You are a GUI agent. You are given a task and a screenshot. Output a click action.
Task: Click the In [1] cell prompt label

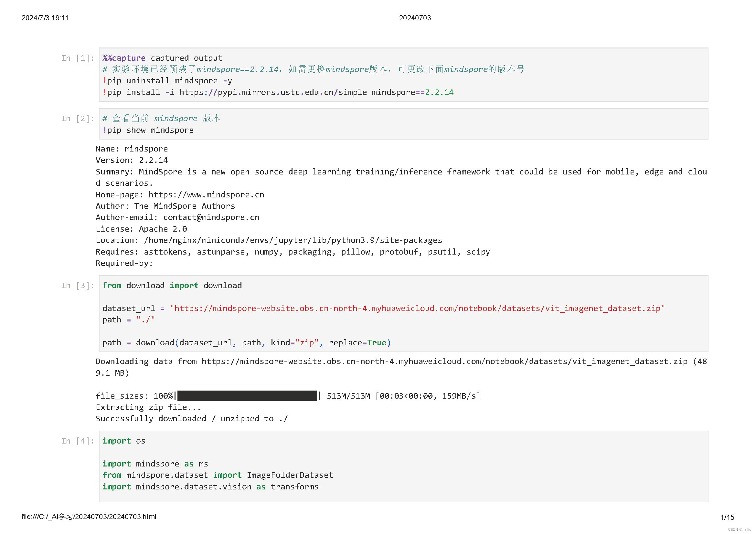coord(78,58)
